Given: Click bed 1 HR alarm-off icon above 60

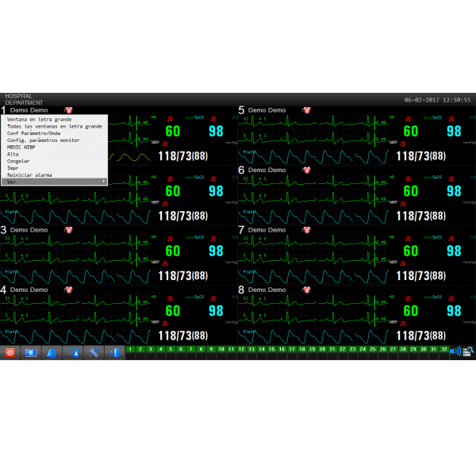Looking at the screenshot, I should coord(170,119).
